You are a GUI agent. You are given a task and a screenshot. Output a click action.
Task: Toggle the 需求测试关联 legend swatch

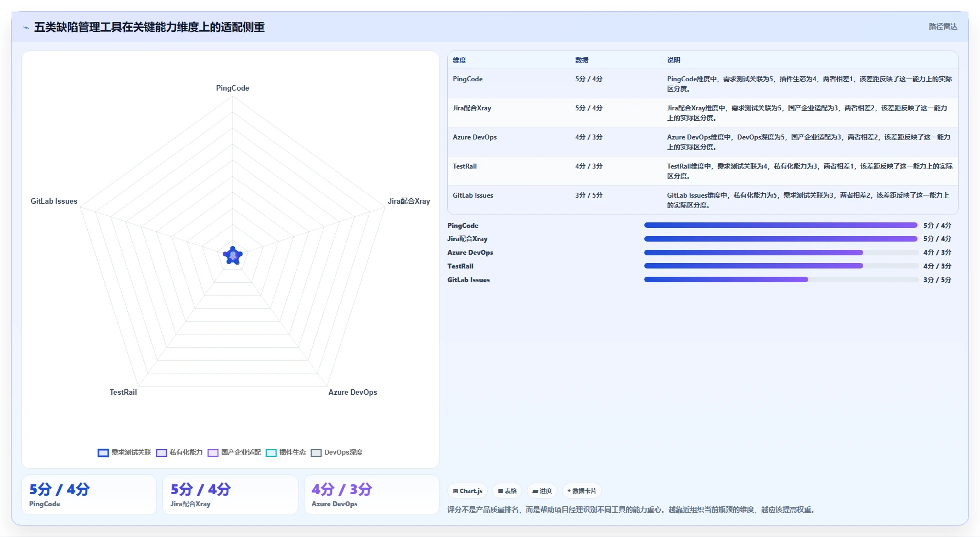tap(103, 453)
